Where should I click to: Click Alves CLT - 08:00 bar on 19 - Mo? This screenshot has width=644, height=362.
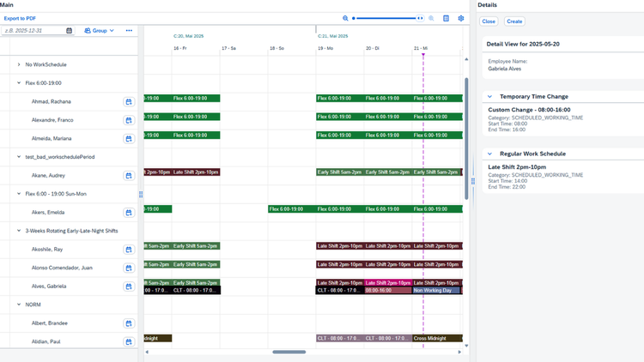pos(340,290)
